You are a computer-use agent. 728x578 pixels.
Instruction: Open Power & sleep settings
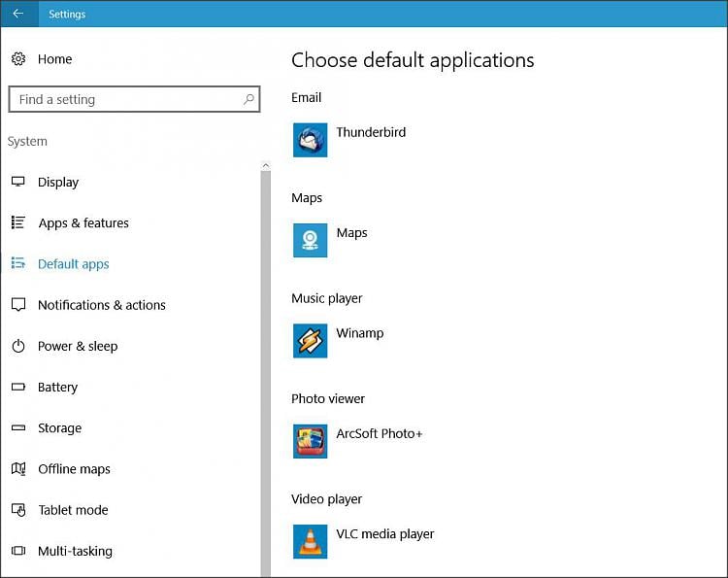[77, 346]
